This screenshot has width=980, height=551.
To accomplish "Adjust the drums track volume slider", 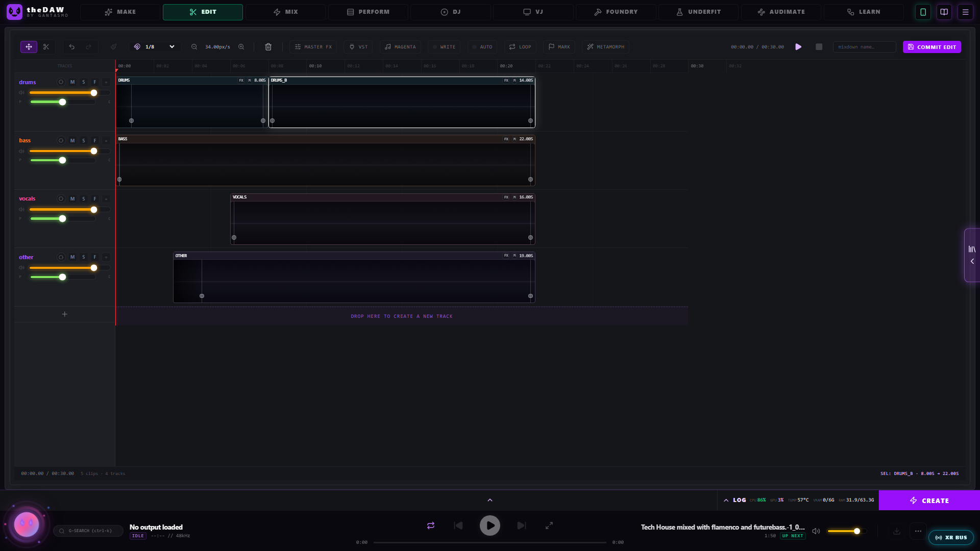I will pyautogui.click(x=70, y=93).
